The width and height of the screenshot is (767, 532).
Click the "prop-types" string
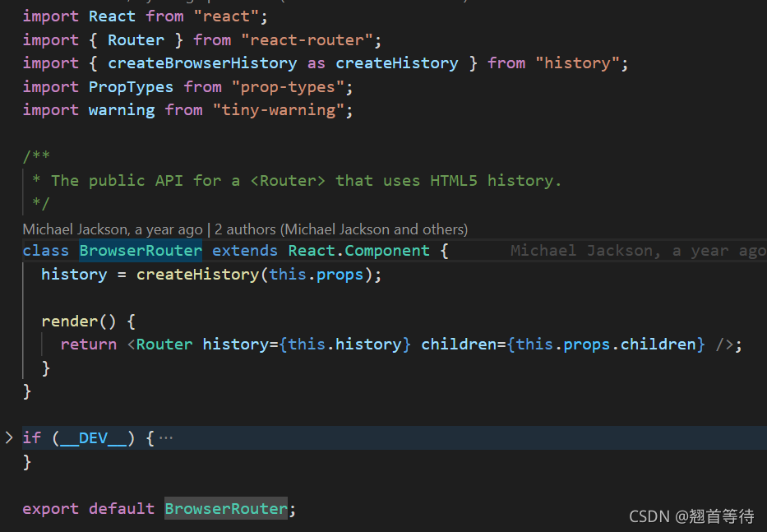coord(288,86)
